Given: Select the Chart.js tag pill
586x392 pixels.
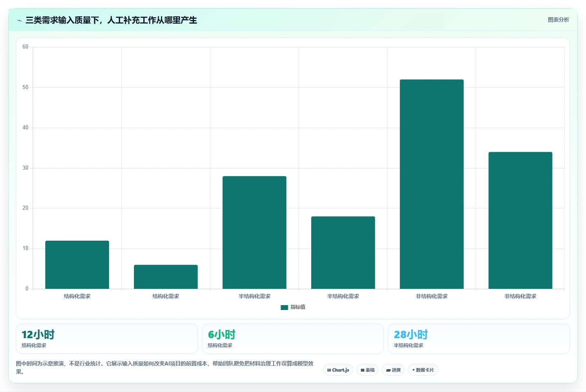Looking at the screenshot, I should 338,370.
